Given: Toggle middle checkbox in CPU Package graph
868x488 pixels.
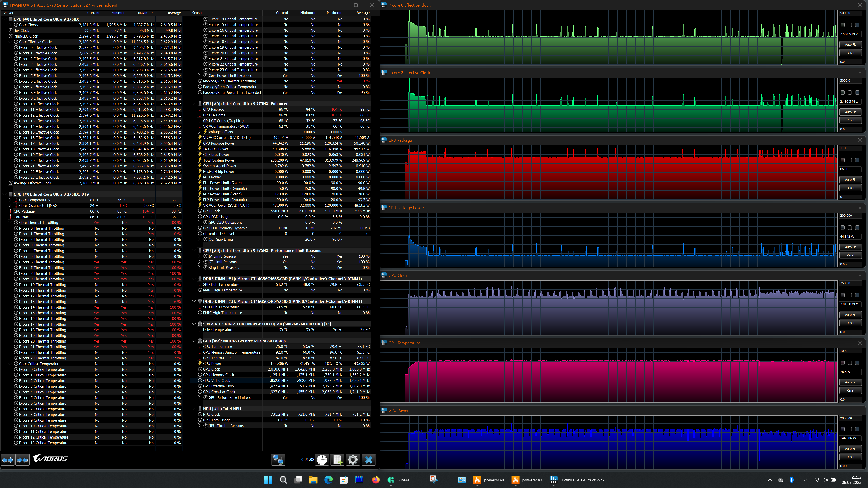Looking at the screenshot, I should (850, 160).
